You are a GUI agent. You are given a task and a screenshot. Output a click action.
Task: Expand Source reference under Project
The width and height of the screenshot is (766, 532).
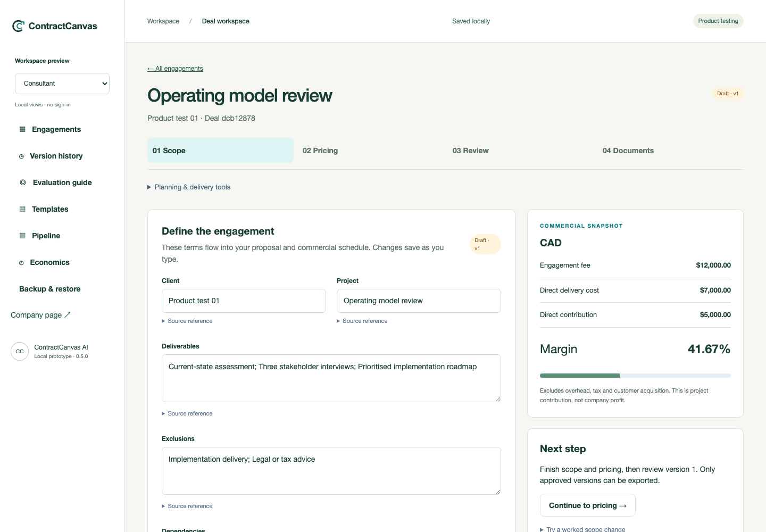[362, 321]
